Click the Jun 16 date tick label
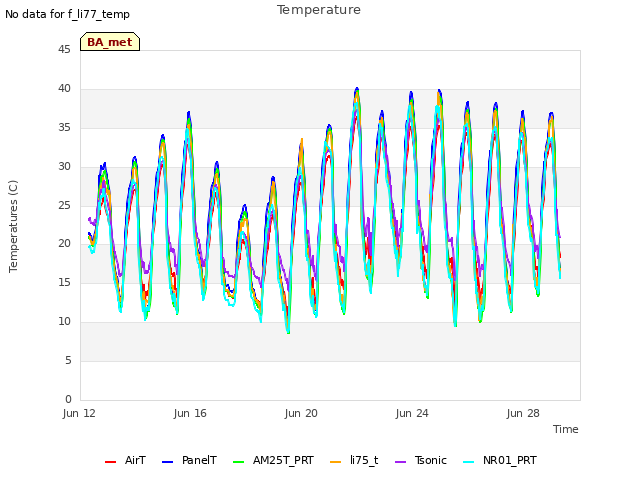Screen dimensions: 640x480 click(190, 413)
